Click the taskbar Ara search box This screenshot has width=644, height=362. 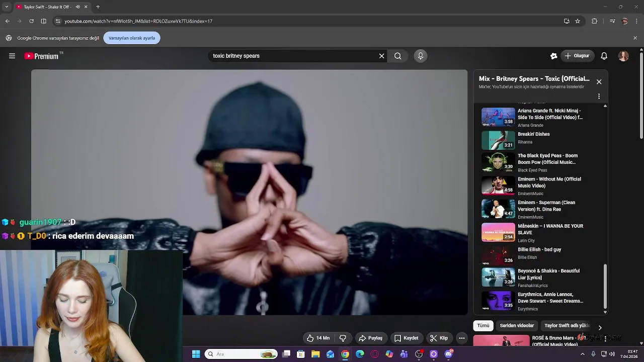[x=242, y=354]
